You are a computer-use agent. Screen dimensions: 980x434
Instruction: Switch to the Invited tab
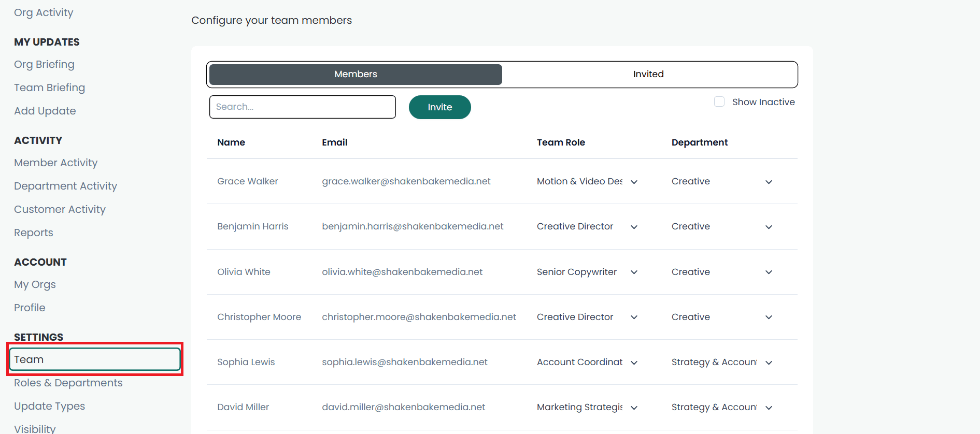[x=648, y=74]
